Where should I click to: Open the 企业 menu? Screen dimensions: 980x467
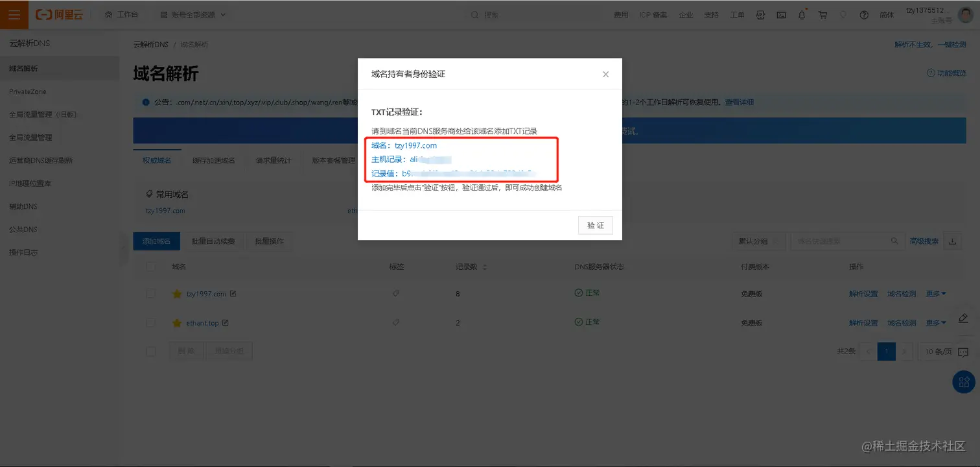[x=686, y=15]
